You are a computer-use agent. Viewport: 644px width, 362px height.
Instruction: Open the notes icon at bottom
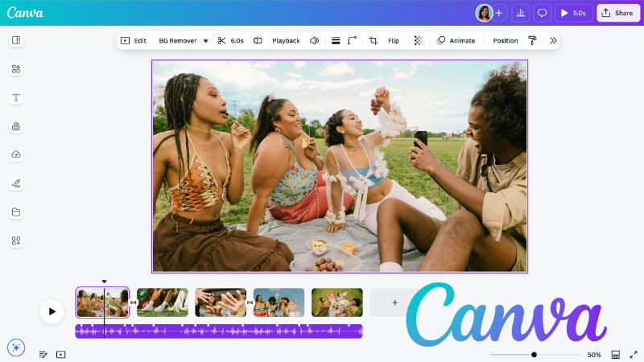point(43,355)
